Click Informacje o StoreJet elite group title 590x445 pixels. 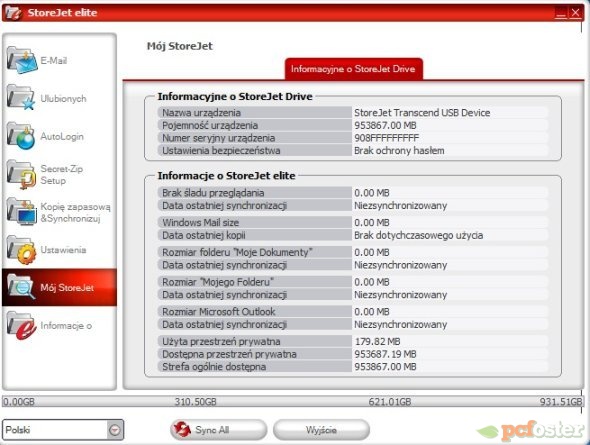coord(226,176)
